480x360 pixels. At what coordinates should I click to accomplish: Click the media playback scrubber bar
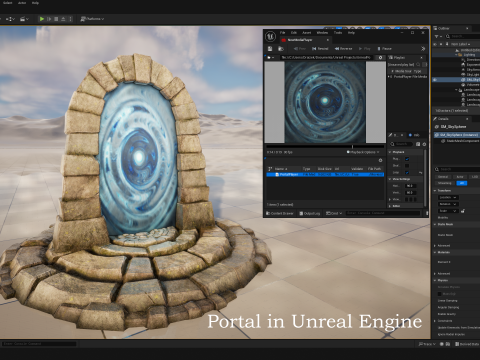(x=325, y=146)
